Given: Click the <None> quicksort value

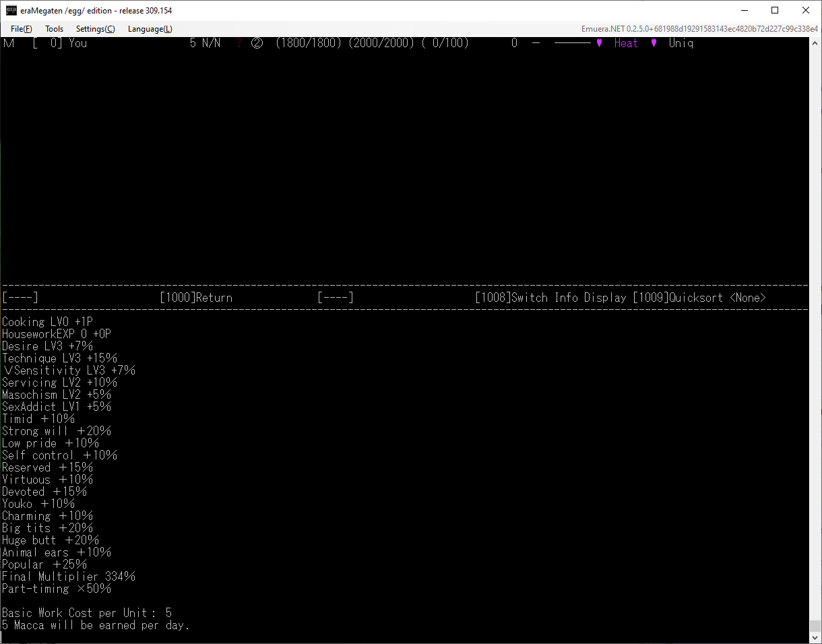Looking at the screenshot, I should pos(748,298).
